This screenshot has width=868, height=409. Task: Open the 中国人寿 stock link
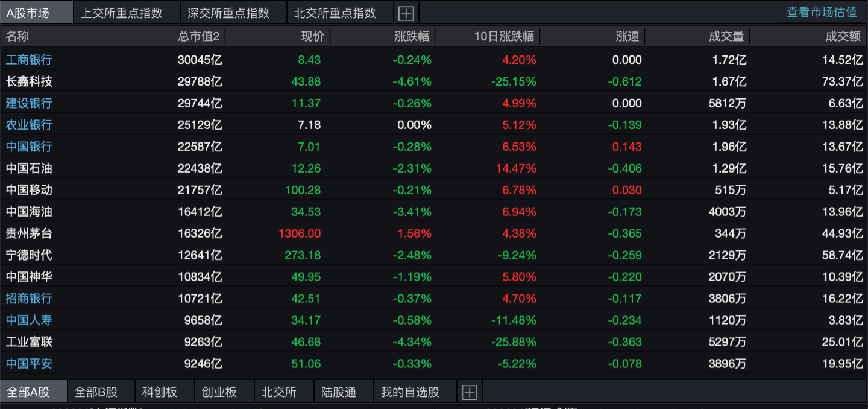[29, 320]
